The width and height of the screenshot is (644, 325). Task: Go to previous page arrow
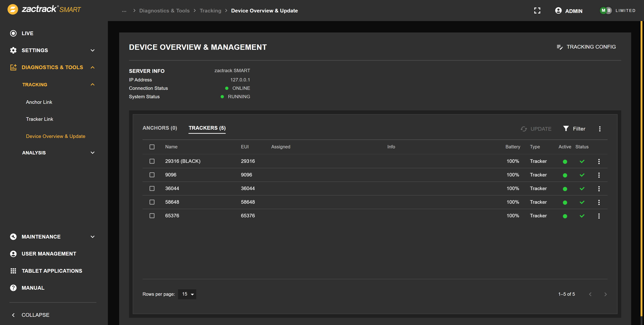[590, 294]
